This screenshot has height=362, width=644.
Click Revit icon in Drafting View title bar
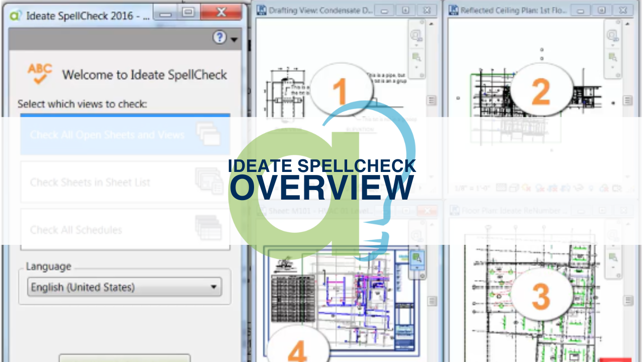pos(262,10)
